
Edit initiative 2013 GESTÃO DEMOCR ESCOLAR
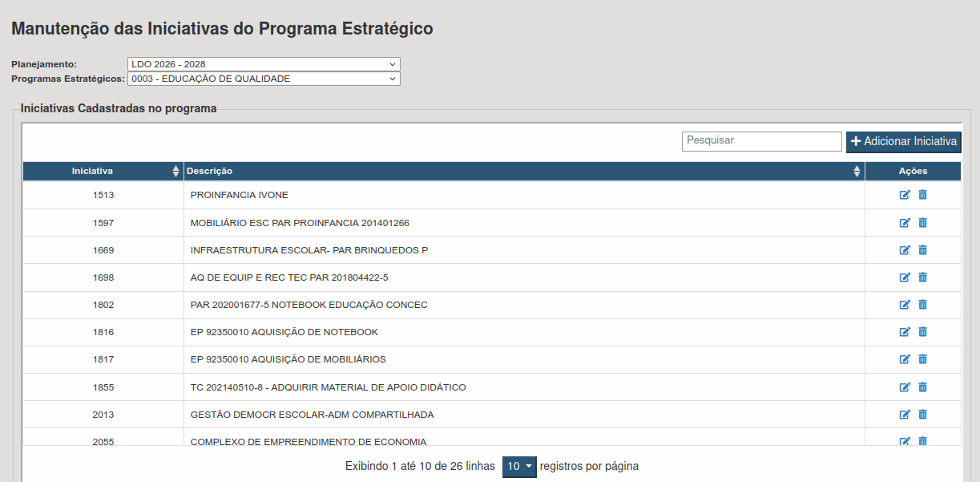905,414
